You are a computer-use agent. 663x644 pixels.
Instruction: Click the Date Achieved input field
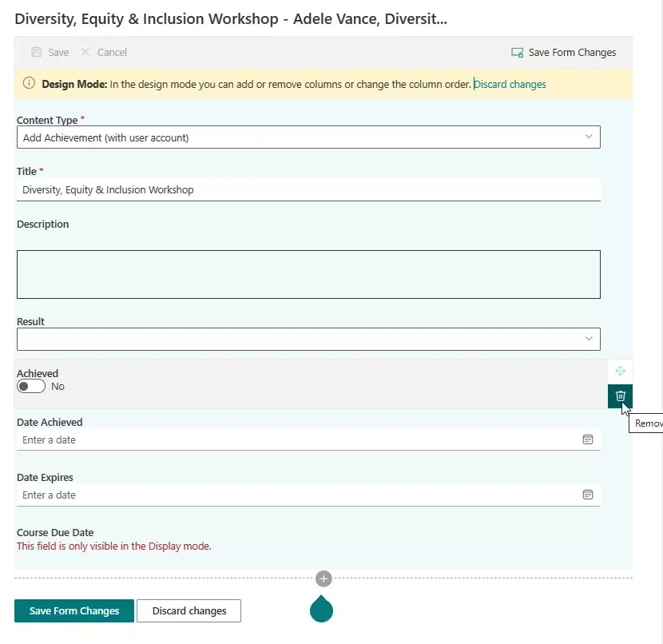[296, 439]
